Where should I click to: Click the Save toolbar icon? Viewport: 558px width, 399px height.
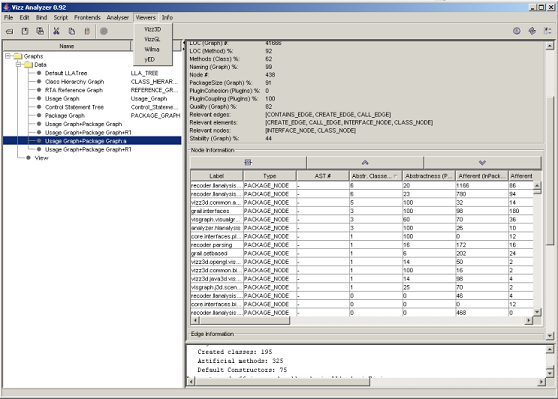click(x=25, y=31)
